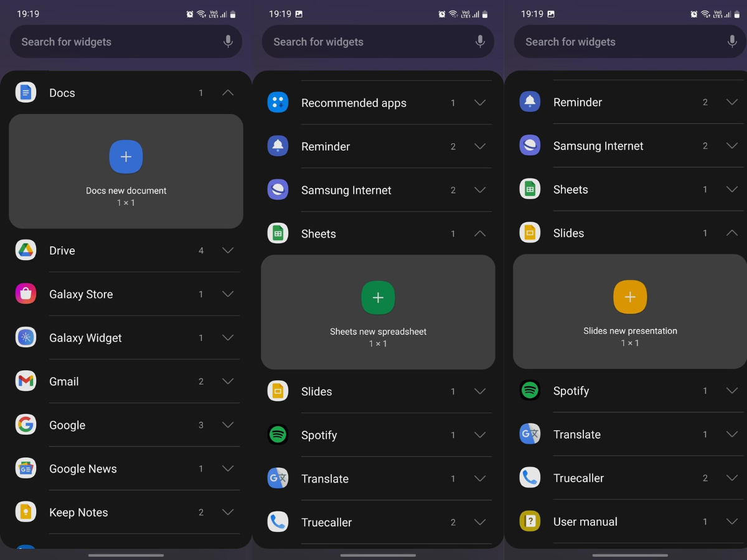The width and height of the screenshot is (747, 560).
Task: Expand the Recommended apps section
Action: pos(480,103)
